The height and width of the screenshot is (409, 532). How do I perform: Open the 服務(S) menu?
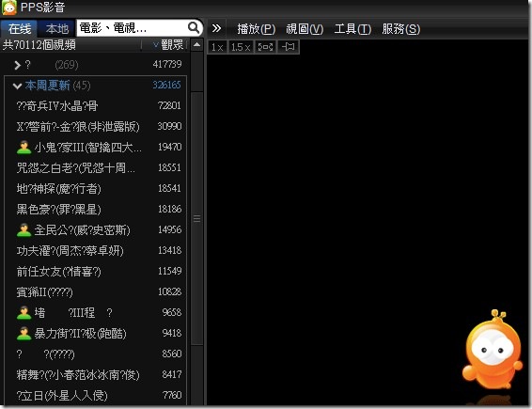401,29
